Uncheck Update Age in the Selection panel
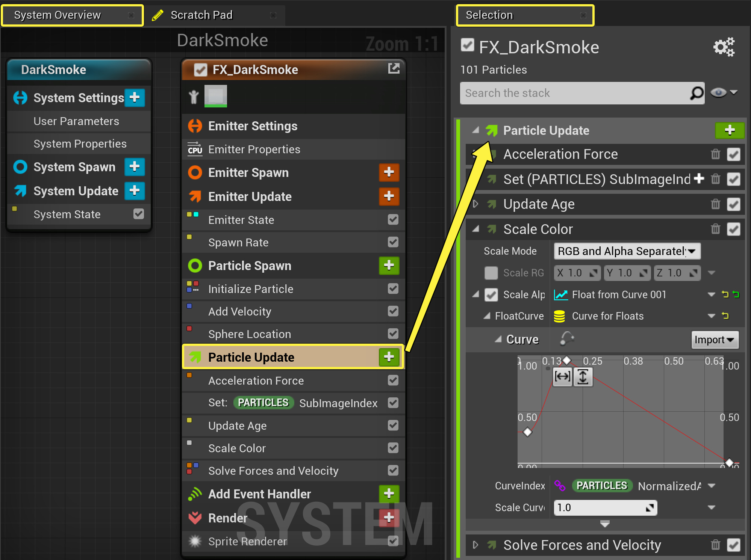The image size is (751, 560). (x=733, y=204)
